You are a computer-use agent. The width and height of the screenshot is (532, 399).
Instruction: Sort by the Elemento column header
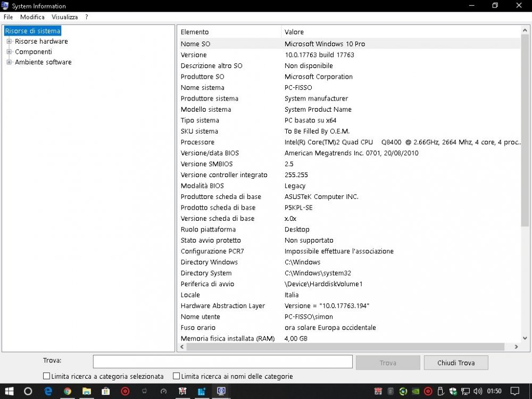229,32
